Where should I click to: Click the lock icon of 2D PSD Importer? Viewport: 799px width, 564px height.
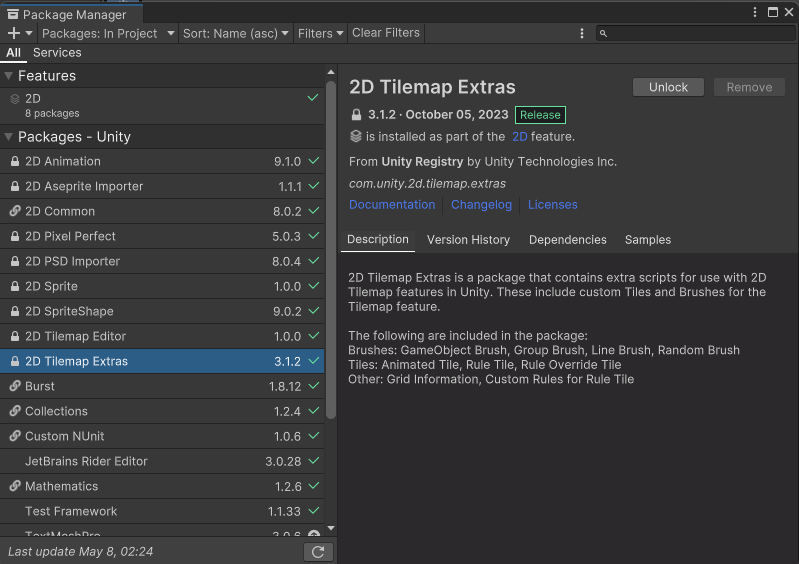tap(15, 261)
